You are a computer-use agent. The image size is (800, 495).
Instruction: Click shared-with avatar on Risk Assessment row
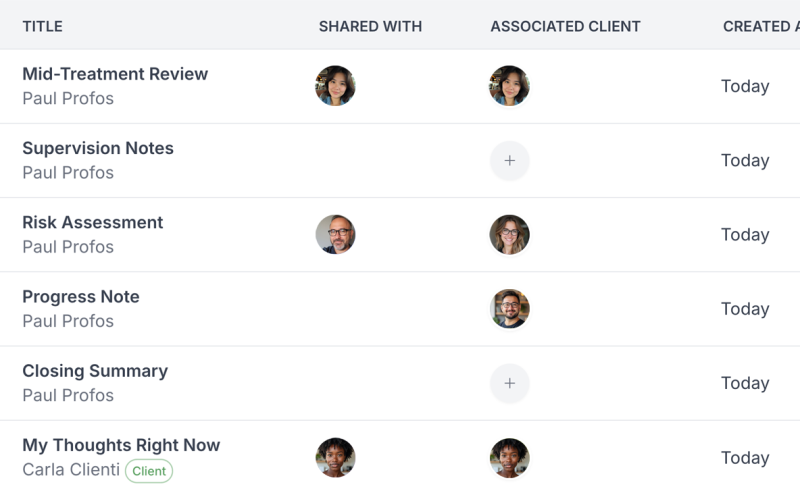pyautogui.click(x=335, y=235)
